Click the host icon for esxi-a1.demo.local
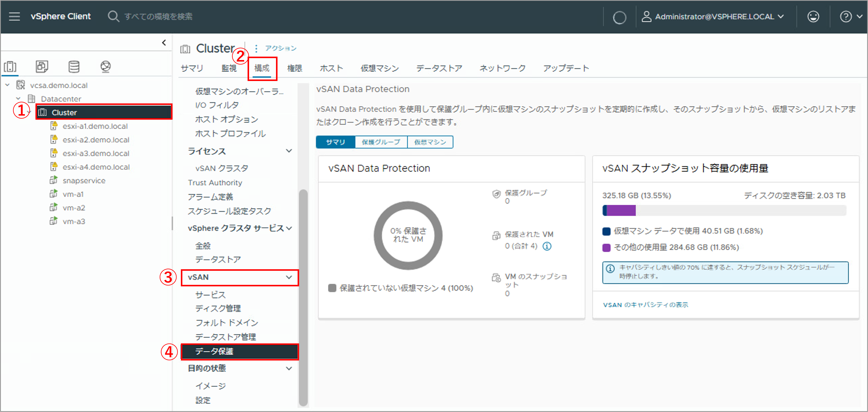868x412 pixels. tap(54, 126)
